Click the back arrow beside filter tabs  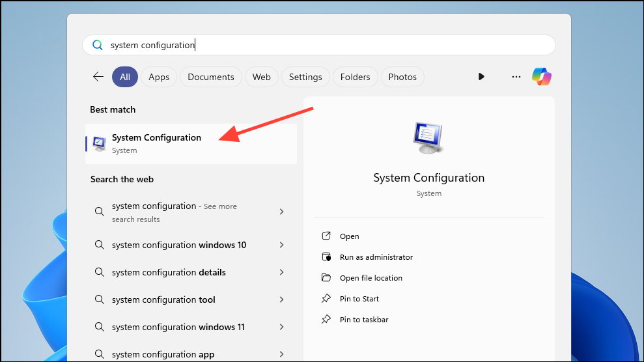coord(98,76)
